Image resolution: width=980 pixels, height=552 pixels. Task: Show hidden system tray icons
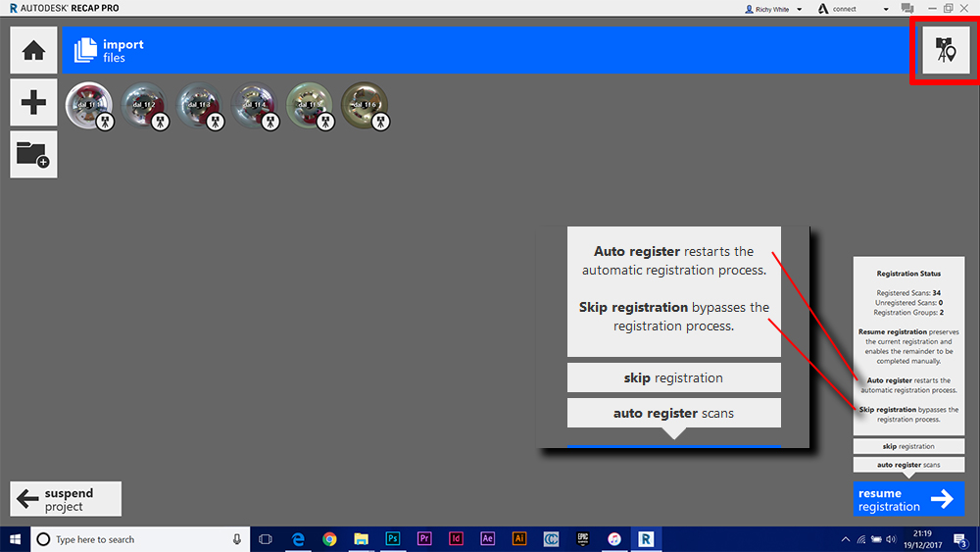[846, 539]
